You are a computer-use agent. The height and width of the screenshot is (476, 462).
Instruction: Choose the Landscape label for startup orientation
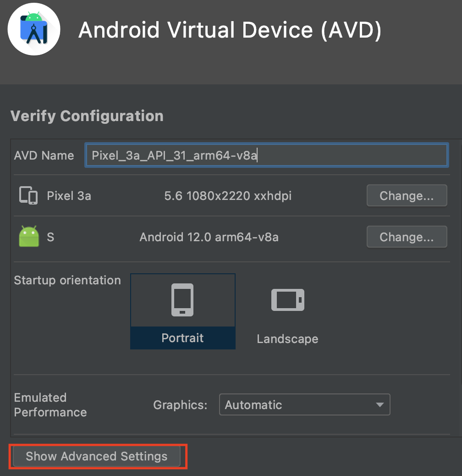click(x=287, y=339)
